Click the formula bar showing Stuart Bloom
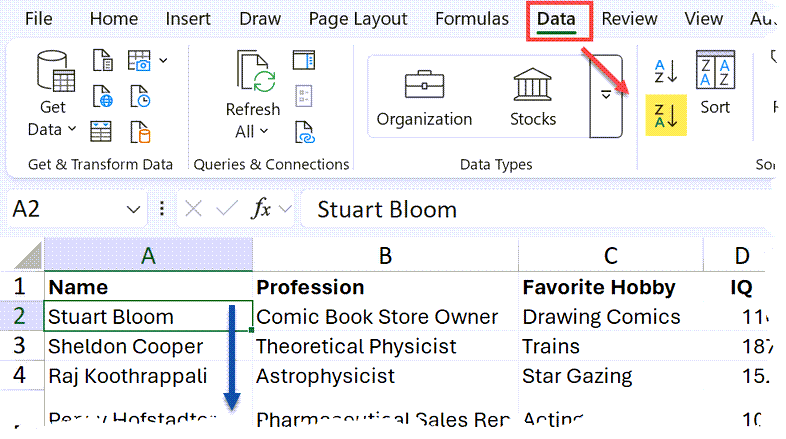 pyautogui.click(x=536, y=209)
